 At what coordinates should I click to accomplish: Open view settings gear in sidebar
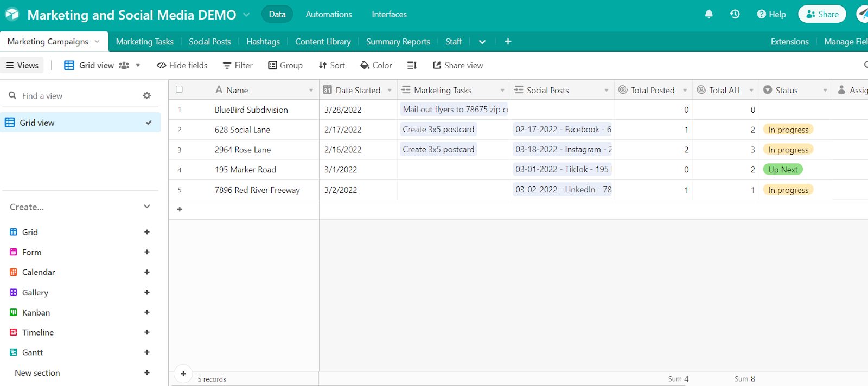point(146,96)
